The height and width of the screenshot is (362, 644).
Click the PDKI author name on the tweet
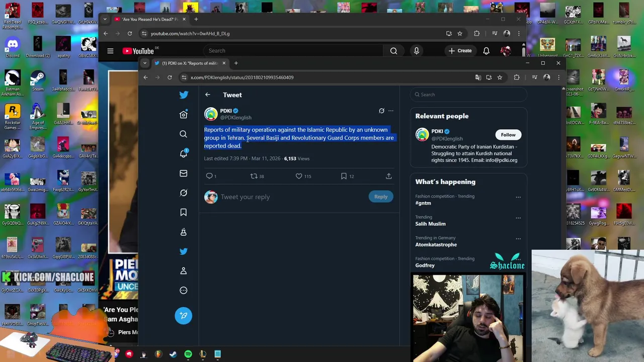click(x=226, y=111)
